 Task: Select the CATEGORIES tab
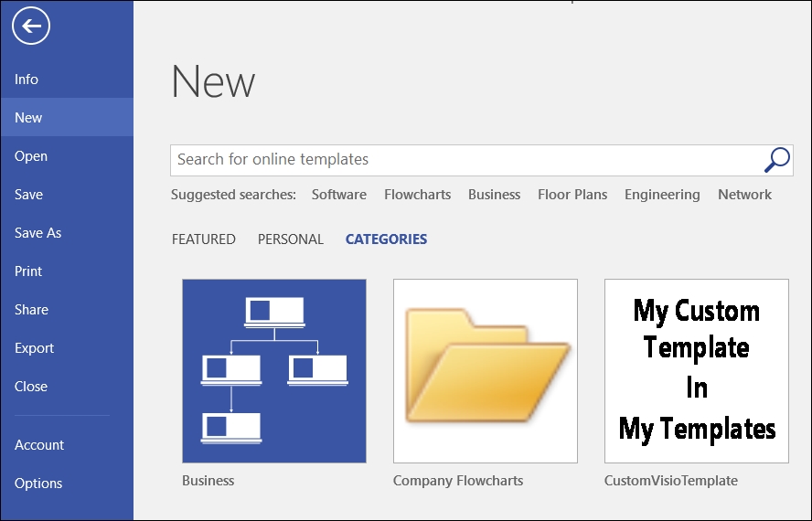[x=386, y=239]
